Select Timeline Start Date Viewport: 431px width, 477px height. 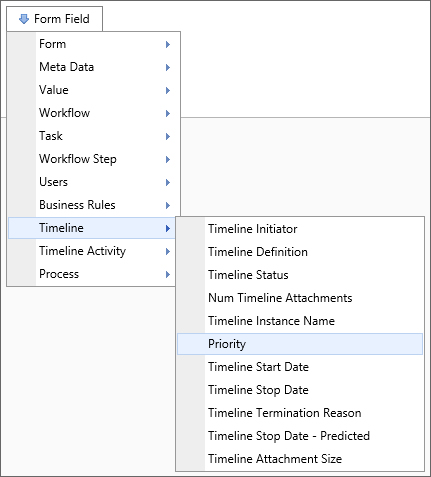[x=300, y=367]
